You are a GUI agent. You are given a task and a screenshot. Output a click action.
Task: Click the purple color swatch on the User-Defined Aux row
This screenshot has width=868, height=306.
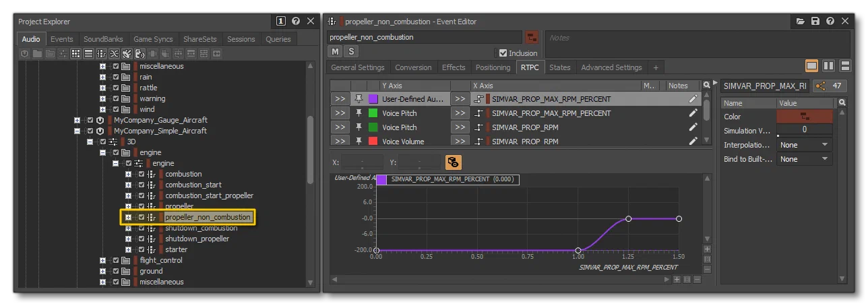point(373,99)
